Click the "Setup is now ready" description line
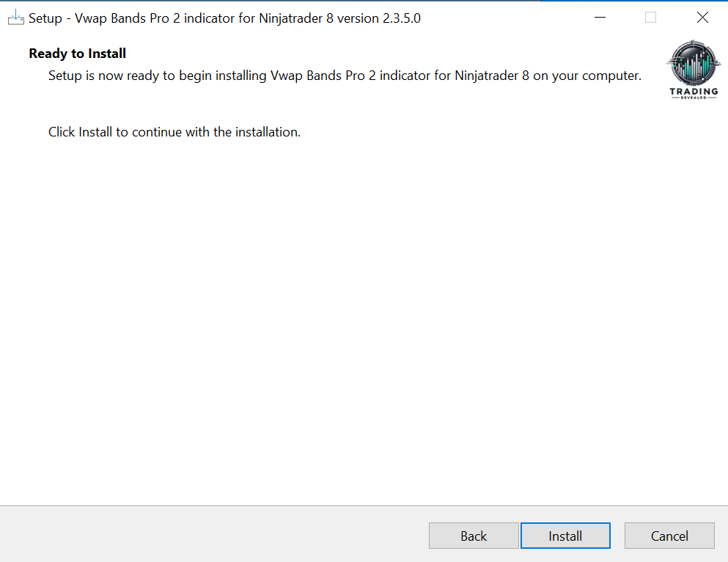Image resolution: width=728 pixels, height=562 pixels. (x=345, y=76)
